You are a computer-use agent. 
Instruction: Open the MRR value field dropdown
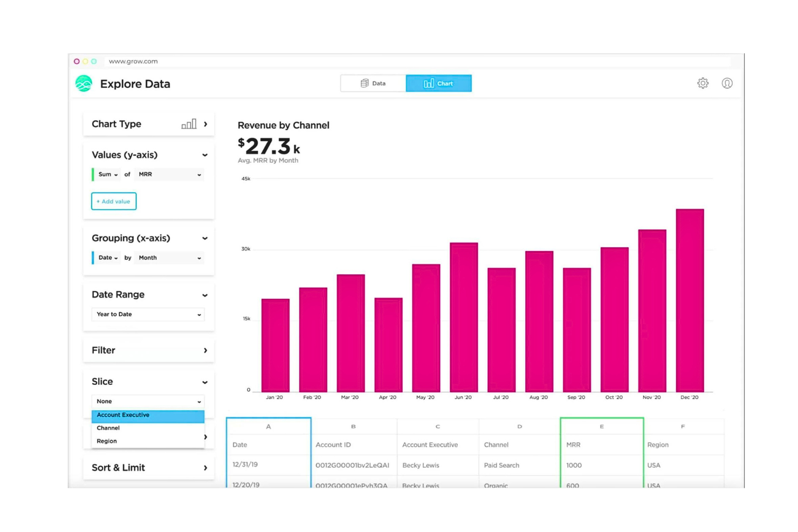pos(170,175)
